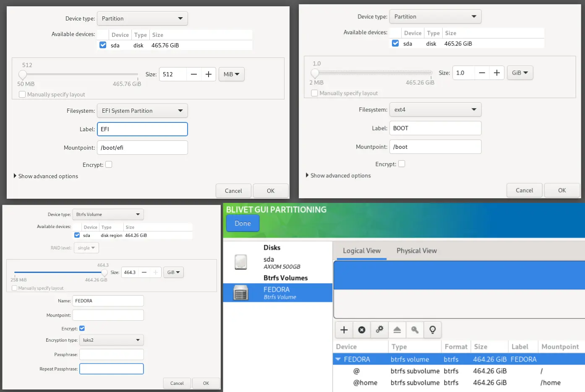Enable Manually specify layout in Btrfs Volume dialog
Viewport: 585px width, 392px height.
pyautogui.click(x=15, y=288)
